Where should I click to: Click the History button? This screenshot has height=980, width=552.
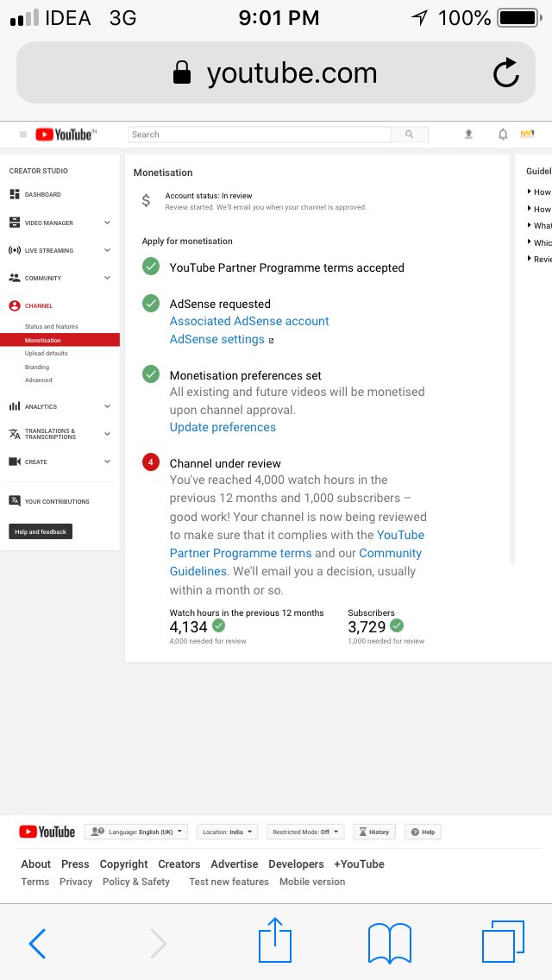coord(373,832)
